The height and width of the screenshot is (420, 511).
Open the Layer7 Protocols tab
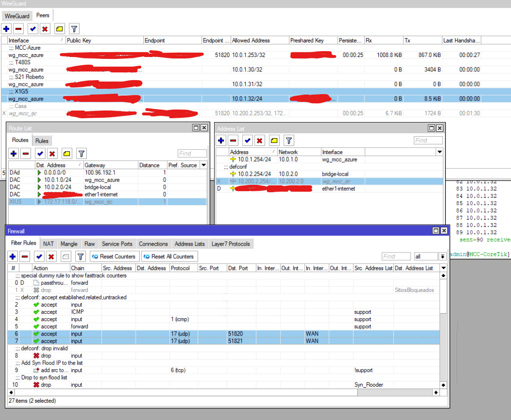[231, 244]
